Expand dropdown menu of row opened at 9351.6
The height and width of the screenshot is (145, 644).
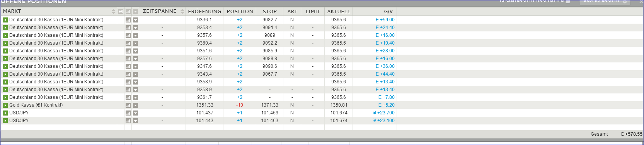click(135, 51)
